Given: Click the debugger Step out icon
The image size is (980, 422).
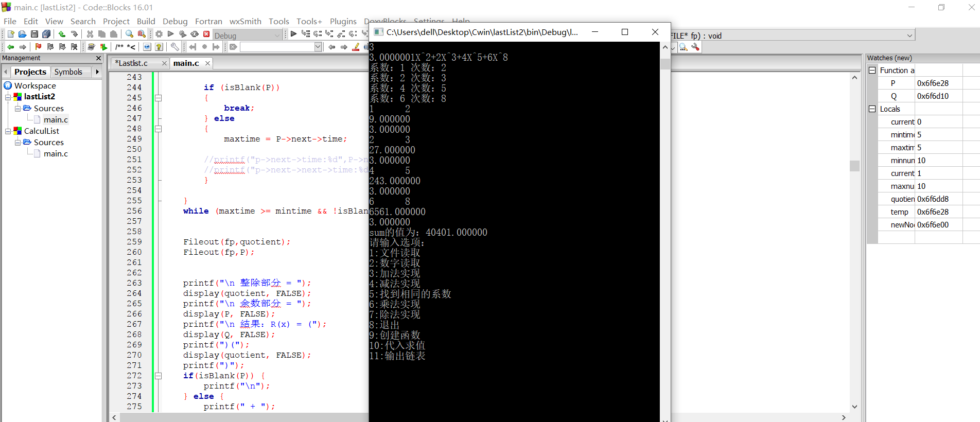Looking at the screenshot, I should (x=341, y=34).
